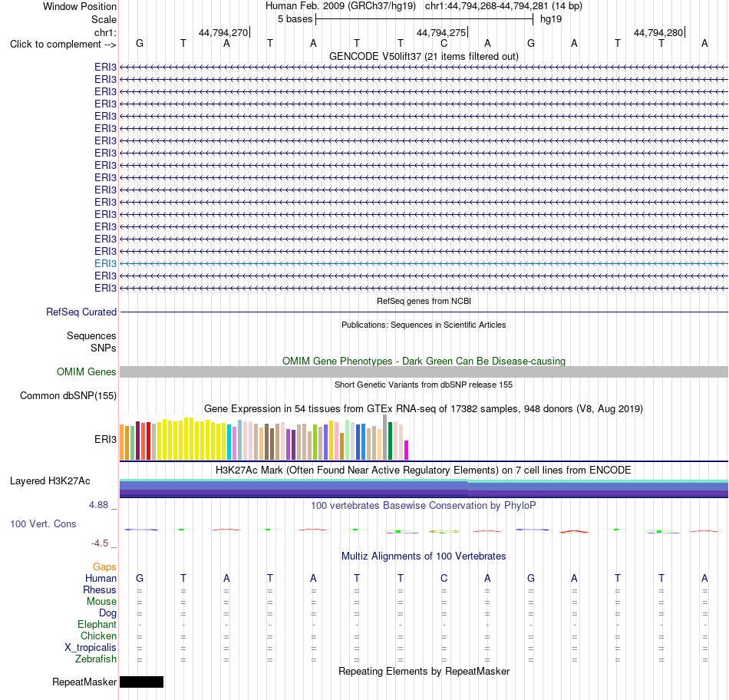Click position label 44,794,280 on ruler
The image size is (729, 700).
click(x=658, y=32)
